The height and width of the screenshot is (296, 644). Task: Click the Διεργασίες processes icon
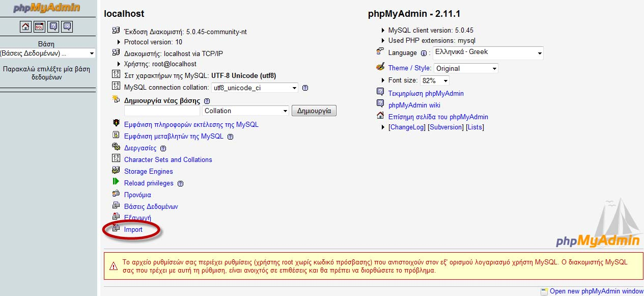116,147
